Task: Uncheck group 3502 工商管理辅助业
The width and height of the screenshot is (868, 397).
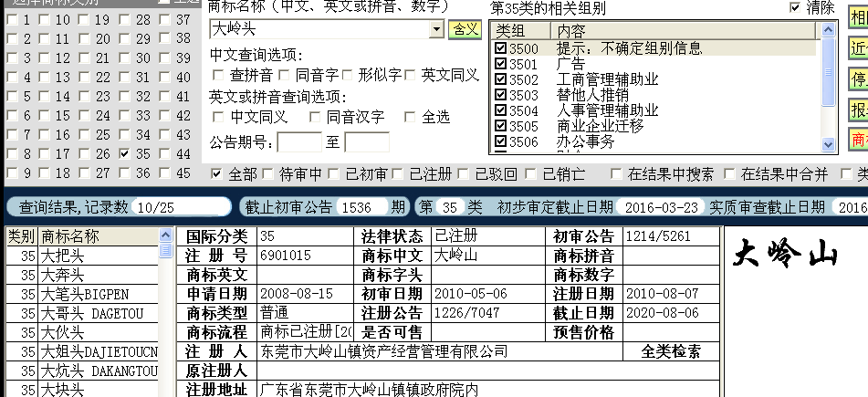Action: pyautogui.click(x=501, y=79)
